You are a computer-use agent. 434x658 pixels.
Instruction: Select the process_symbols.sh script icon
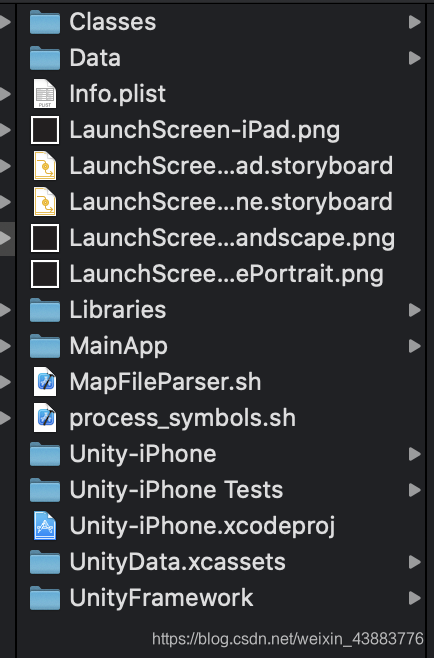(45, 418)
